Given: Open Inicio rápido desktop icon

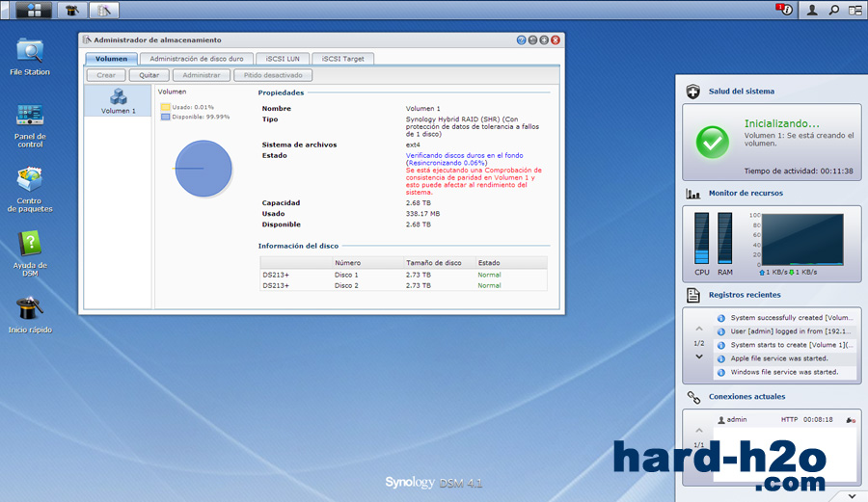Looking at the screenshot, I should (x=30, y=316).
